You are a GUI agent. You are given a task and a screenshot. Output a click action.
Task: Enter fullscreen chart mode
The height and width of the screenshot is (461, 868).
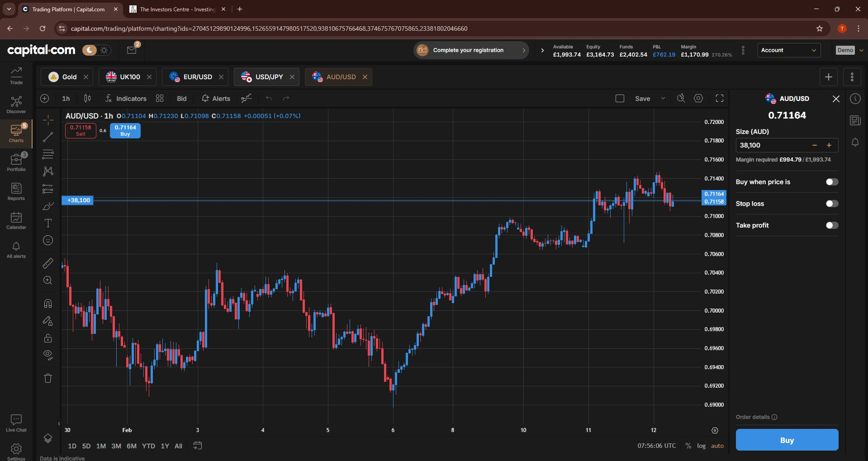point(720,99)
